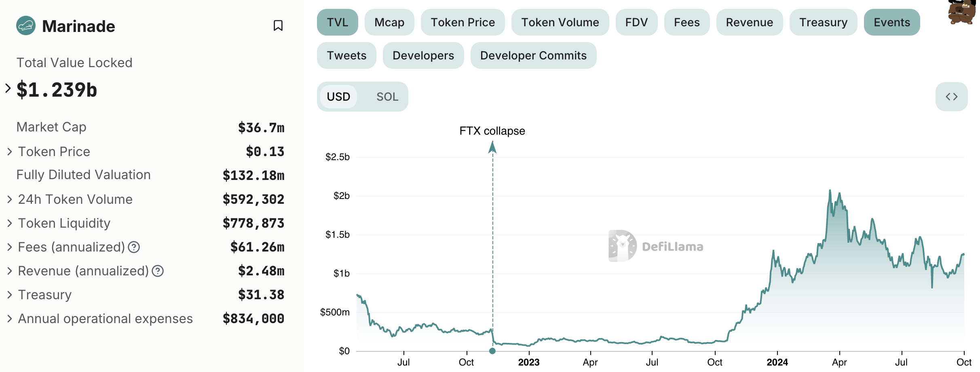Enable the Mcap chart metric
This screenshot has height=372, width=980.
pos(389,22)
